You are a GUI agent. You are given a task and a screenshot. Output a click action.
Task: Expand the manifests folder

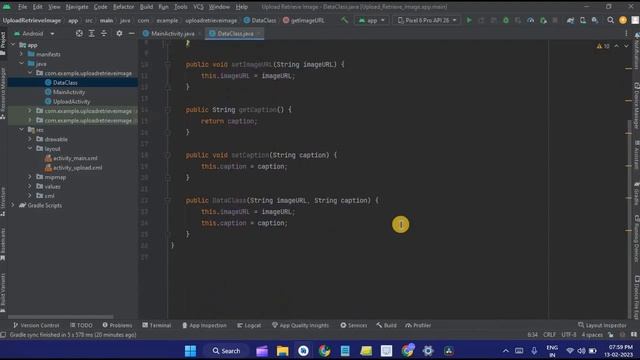(22, 54)
